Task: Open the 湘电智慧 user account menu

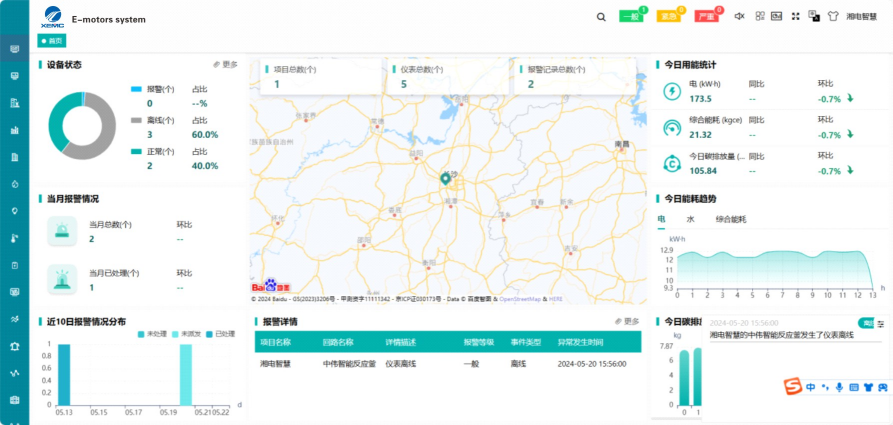Action: point(862,17)
